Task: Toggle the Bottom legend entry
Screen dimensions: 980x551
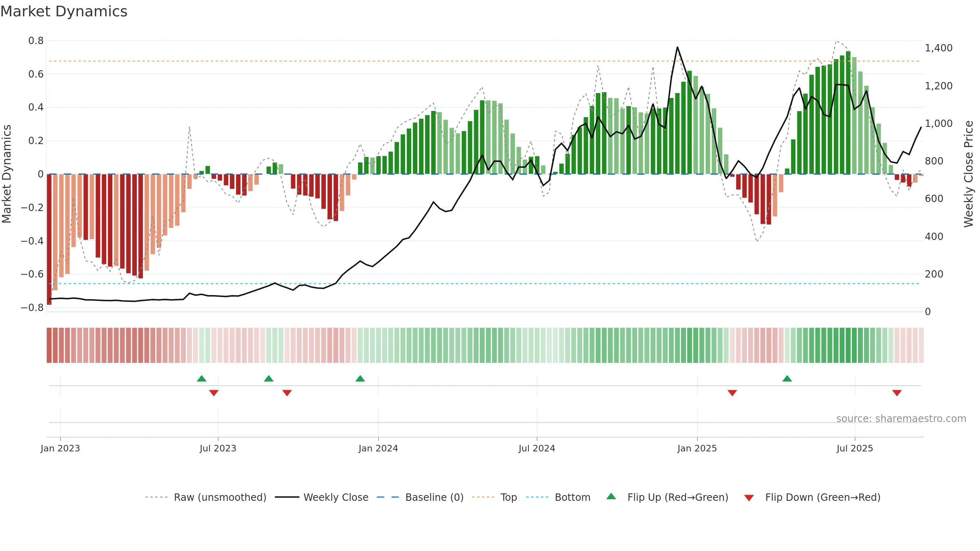Action: [558, 497]
